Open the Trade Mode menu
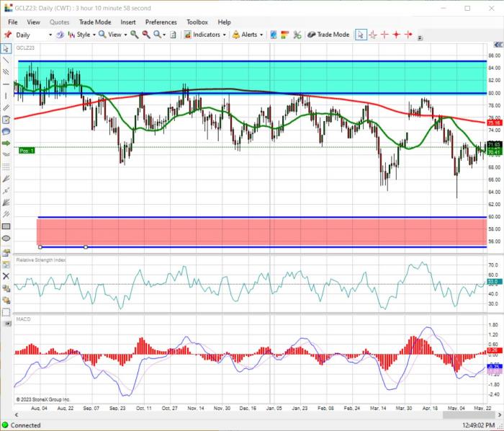The width and height of the screenshot is (504, 431). coord(95,22)
